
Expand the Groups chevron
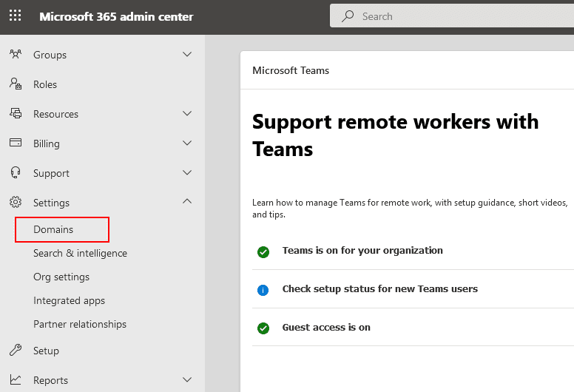(187, 55)
